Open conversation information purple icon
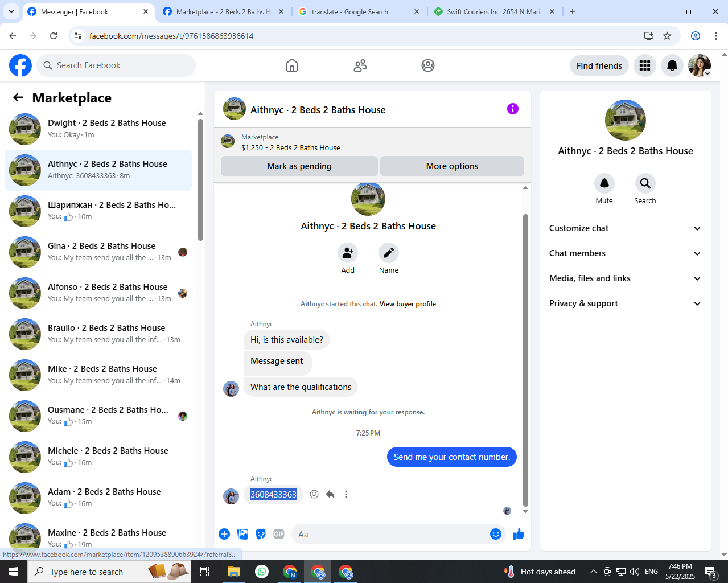The width and height of the screenshot is (728, 583). click(513, 109)
